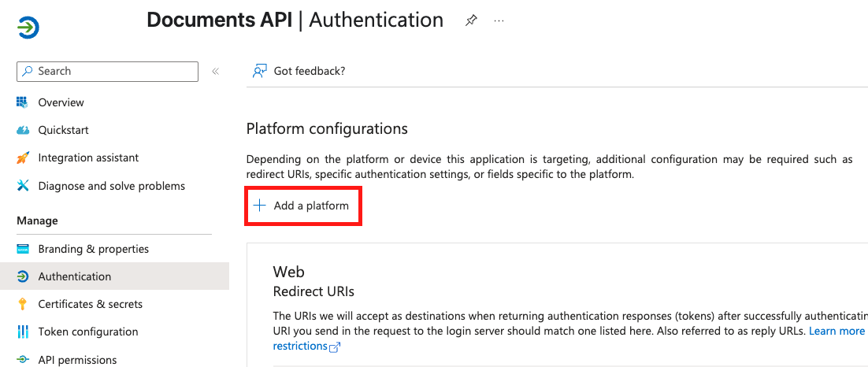Click the Platform configurations heading
Viewport: 868px width, 367px height.
[327, 129]
